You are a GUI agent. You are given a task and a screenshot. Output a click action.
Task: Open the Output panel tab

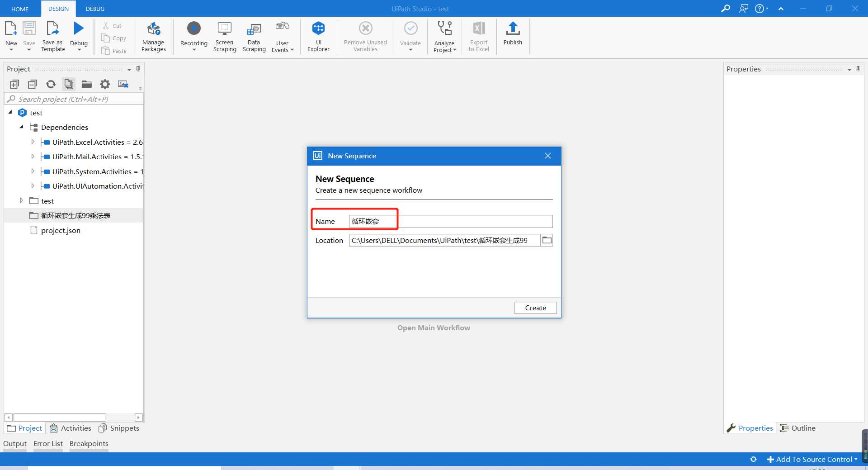coord(15,443)
